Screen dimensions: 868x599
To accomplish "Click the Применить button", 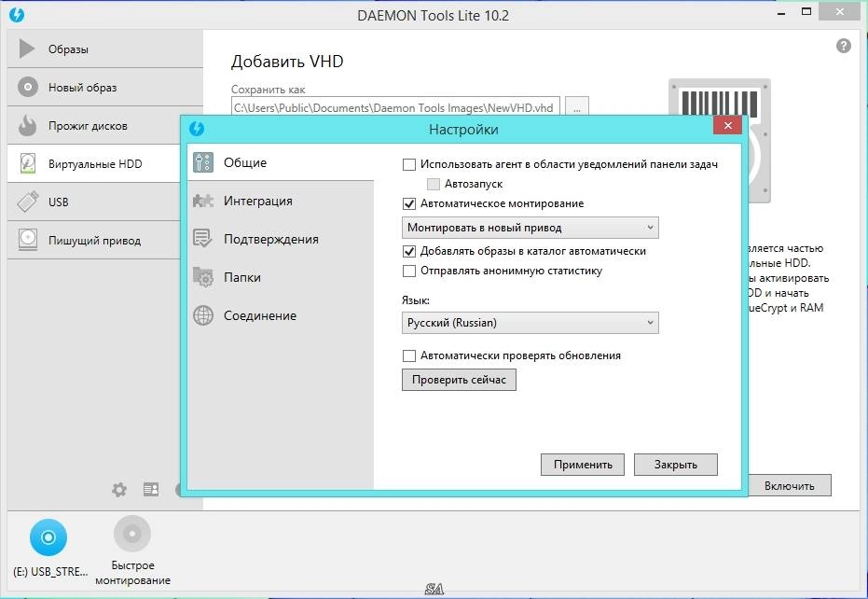I will [583, 465].
